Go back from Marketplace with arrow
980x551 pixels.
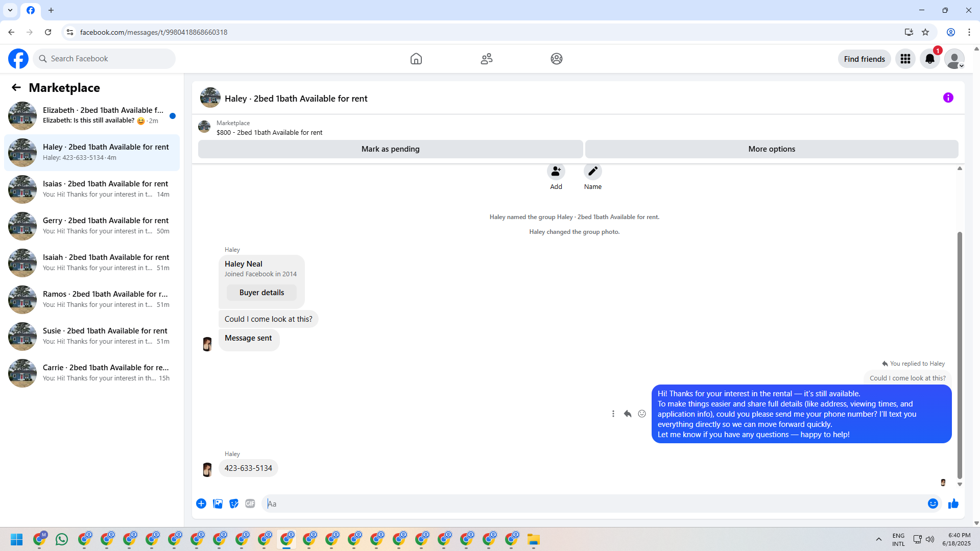(16, 87)
